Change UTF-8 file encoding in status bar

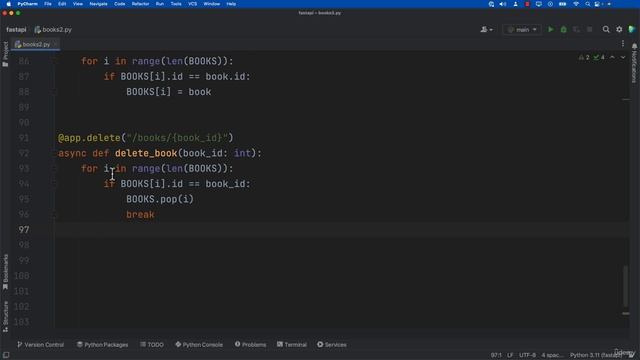point(527,355)
